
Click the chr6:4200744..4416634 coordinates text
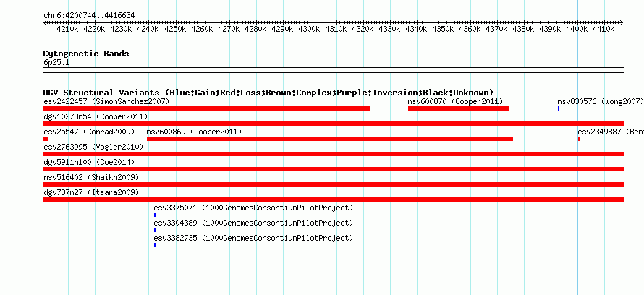click(x=89, y=15)
